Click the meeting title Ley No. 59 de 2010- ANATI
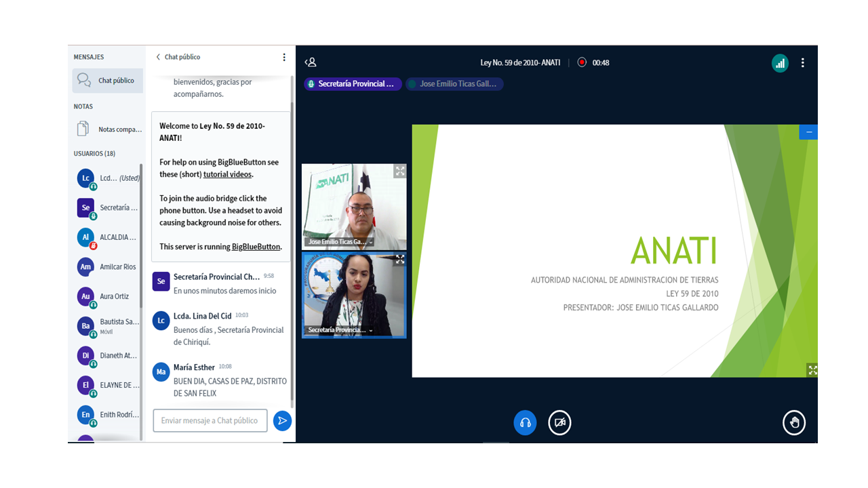The image size is (868, 488). pyautogui.click(x=520, y=62)
